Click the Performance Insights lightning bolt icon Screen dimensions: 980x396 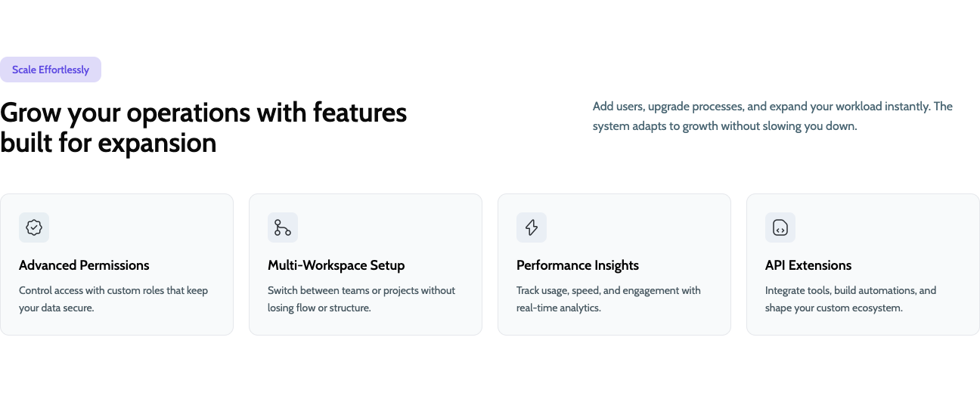(x=532, y=227)
